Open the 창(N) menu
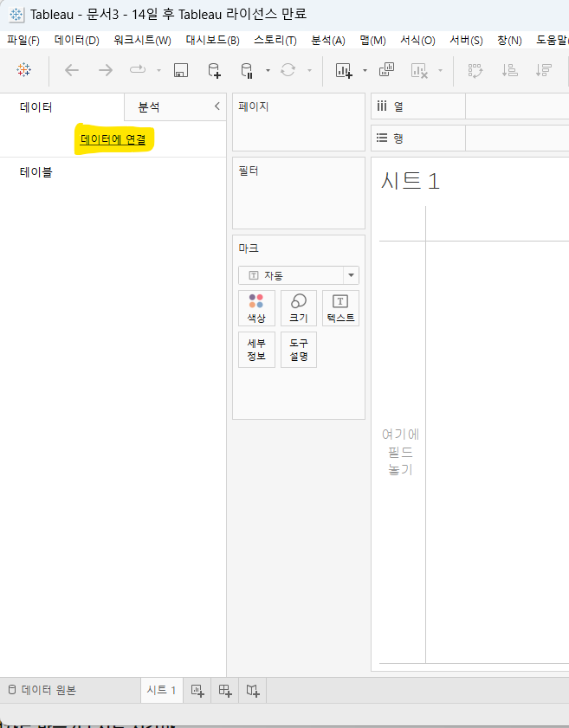569x728 pixels. tap(509, 41)
